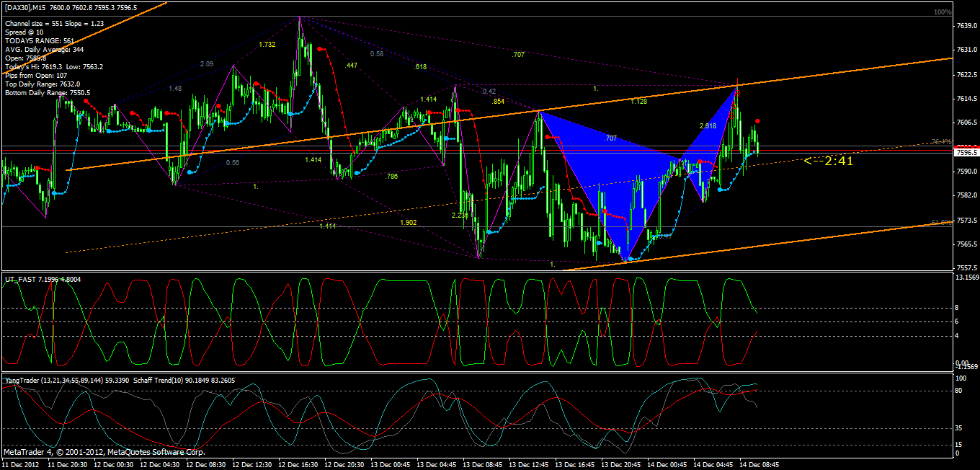Click the 2.236 ratio label
Viewport: 980px width, 470px height.
pos(460,216)
